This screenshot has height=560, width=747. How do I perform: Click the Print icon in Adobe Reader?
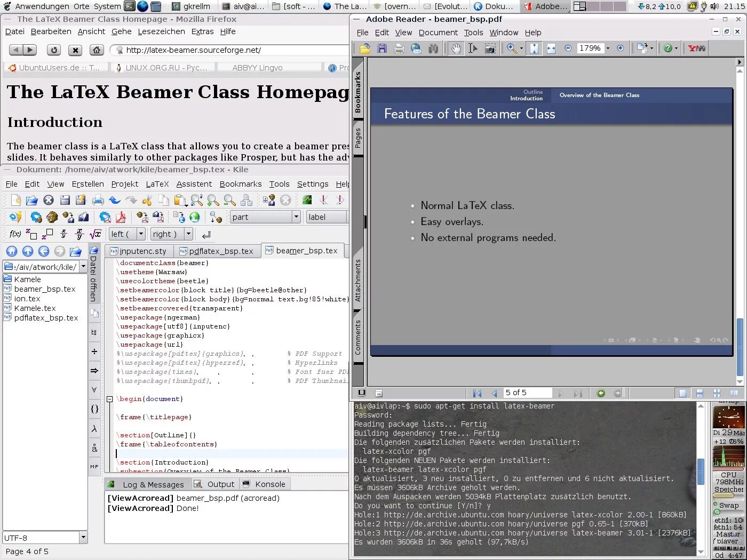pyautogui.click(x=399, y=49)
